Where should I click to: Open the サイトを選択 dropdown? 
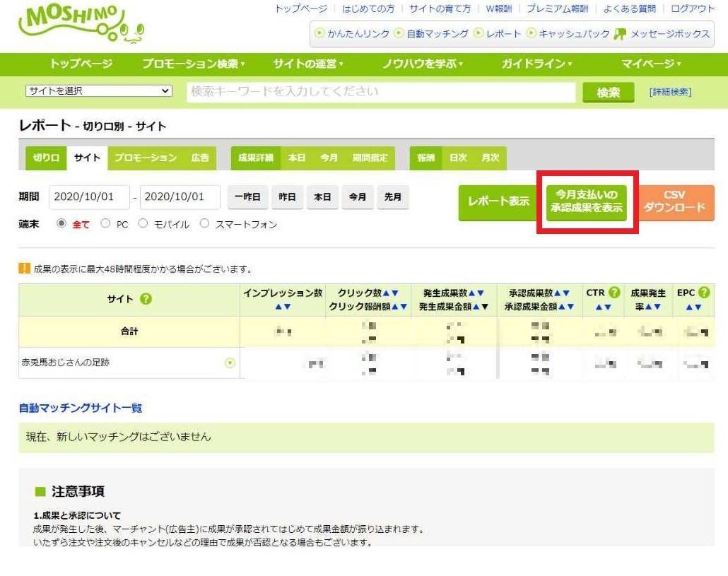click(x=99, y=91)
